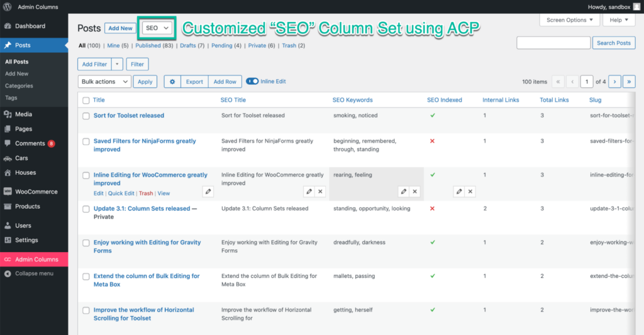Click the Settings sidebar icon
This screenshot has height=335, width=644.
[8, 240]
